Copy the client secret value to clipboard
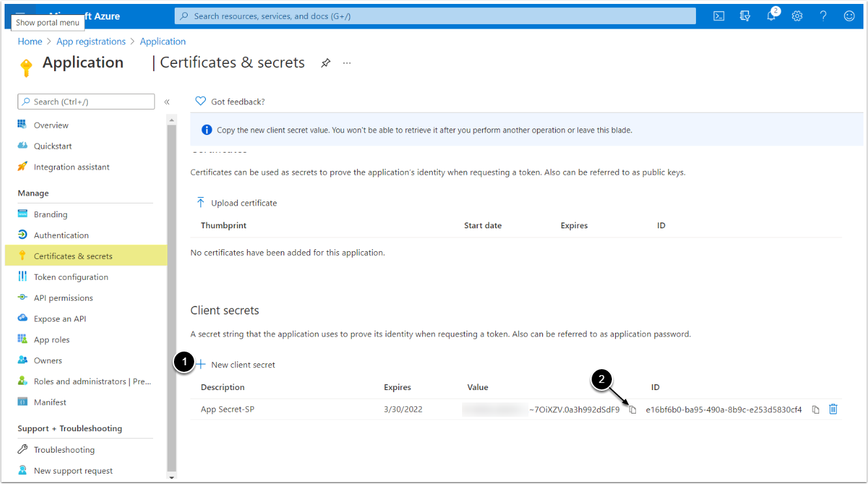 (x=632, y=410)
